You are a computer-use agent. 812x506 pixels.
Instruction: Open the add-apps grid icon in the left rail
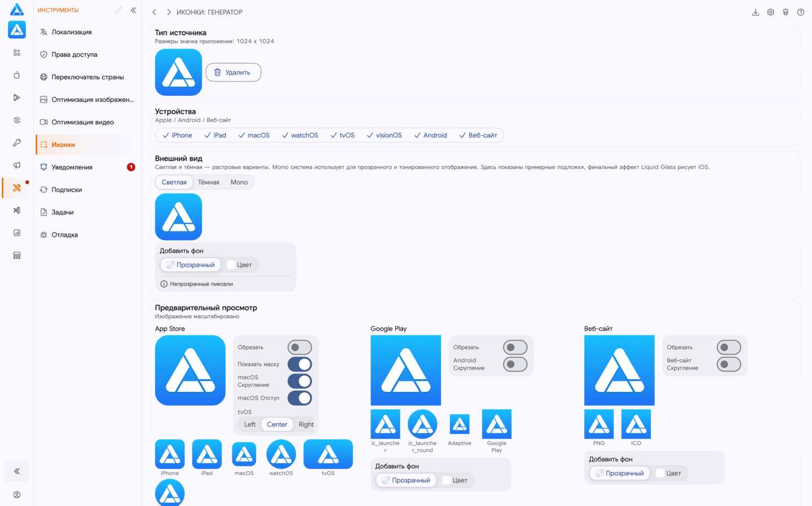point(17,52)
